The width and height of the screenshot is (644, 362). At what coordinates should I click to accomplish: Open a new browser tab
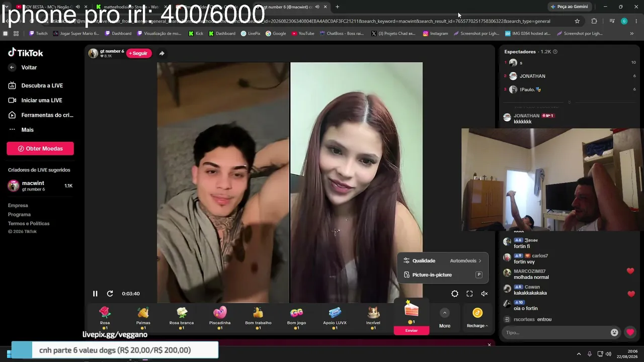click(337, 7)
